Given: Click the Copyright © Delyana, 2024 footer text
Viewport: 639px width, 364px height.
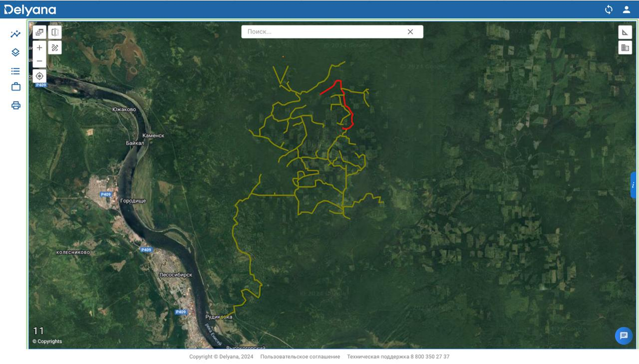Looking at the screenshot, I should pyautogui.click(x=221, y=357).
